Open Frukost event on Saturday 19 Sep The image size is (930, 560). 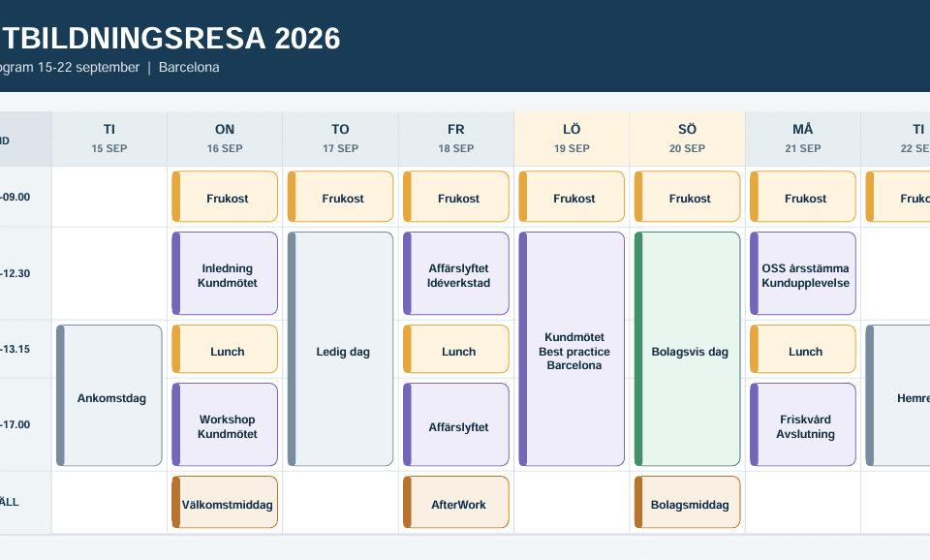point(572,197)
